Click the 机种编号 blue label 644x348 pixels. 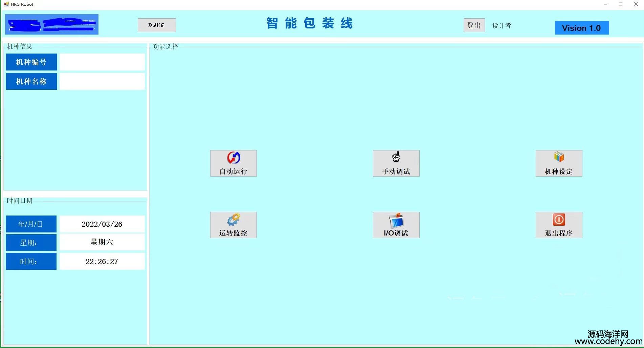point(31,62)
